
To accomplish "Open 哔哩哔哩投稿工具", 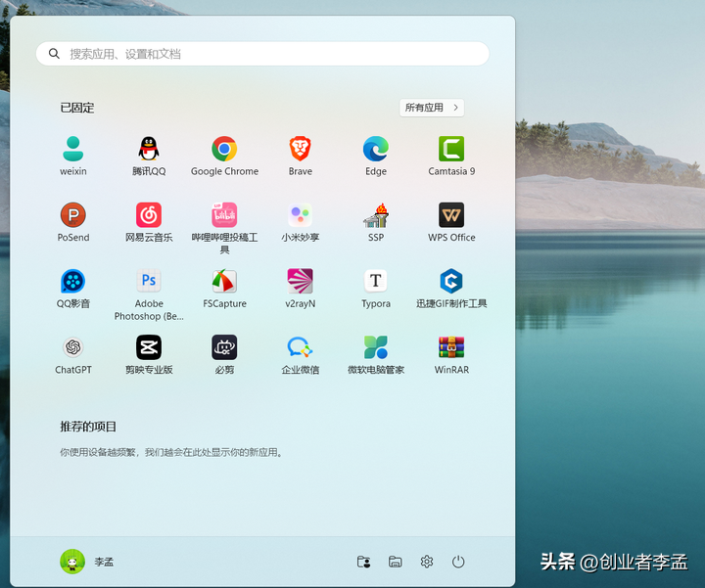I will [x=224, y=228].
